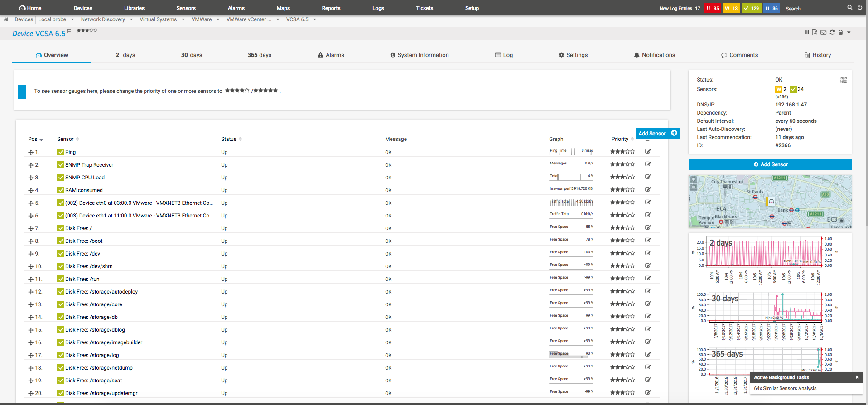
Task: Open QR code icon in status panel
Action: (843, 80)
